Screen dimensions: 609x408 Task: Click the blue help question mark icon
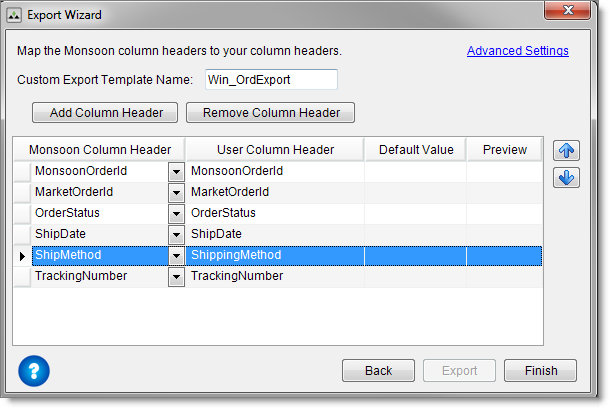(x=34, y=370)
